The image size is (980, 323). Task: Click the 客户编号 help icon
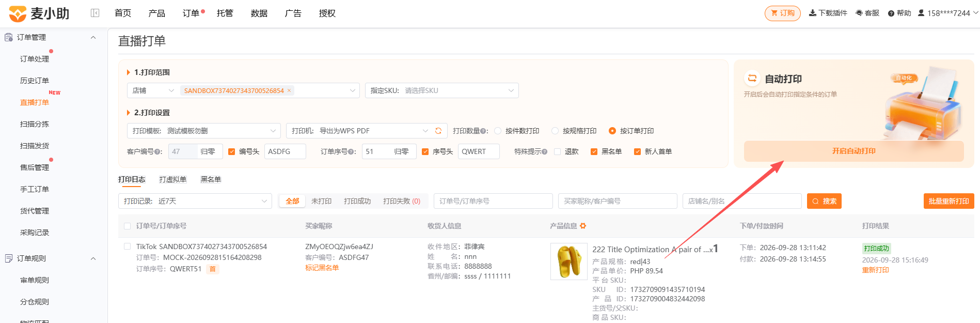coord(157,152)
